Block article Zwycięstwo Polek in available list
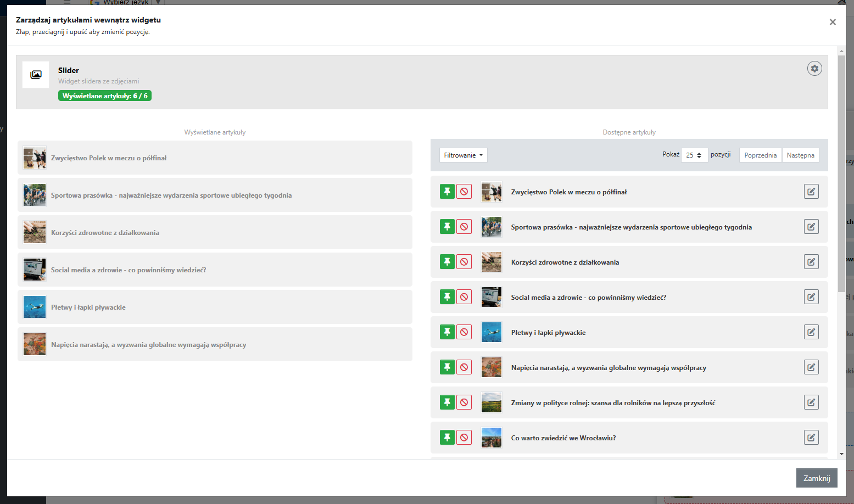The image size is (854, 504). tap(464, 192)
